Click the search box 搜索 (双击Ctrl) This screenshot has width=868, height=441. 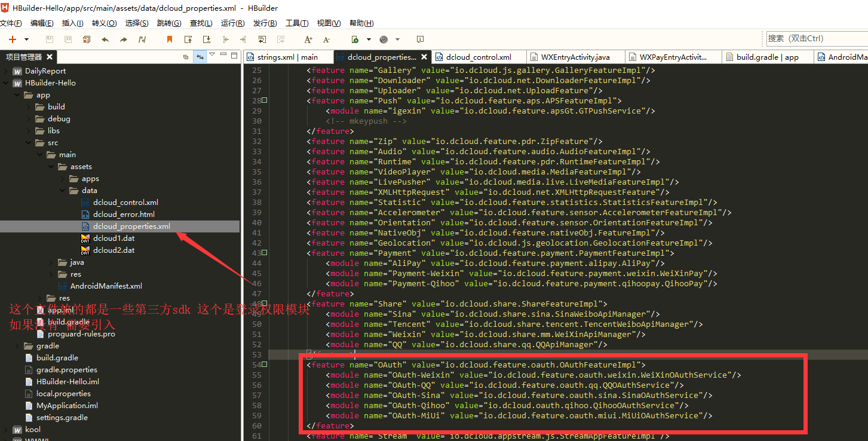817,38
